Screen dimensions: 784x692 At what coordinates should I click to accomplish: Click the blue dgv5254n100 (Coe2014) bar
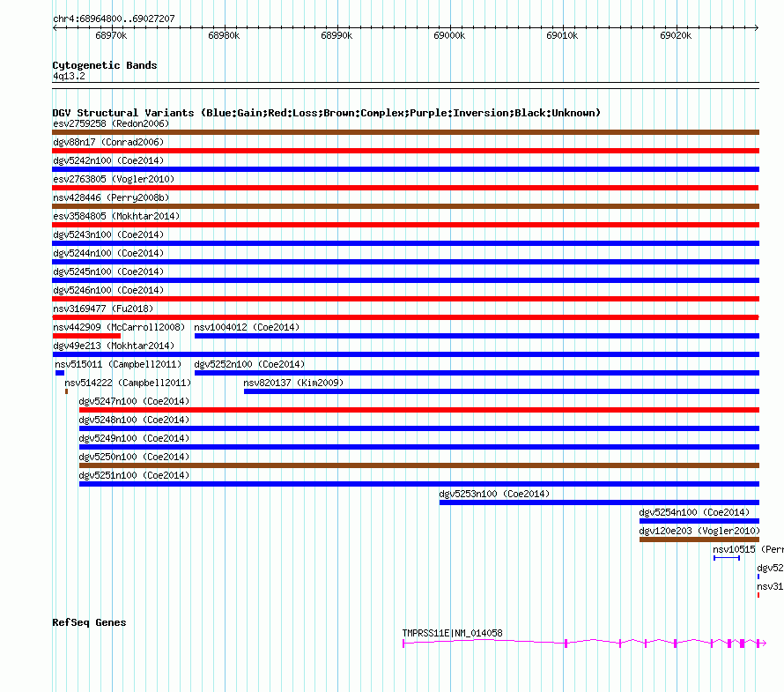click(x=699, y=521)
